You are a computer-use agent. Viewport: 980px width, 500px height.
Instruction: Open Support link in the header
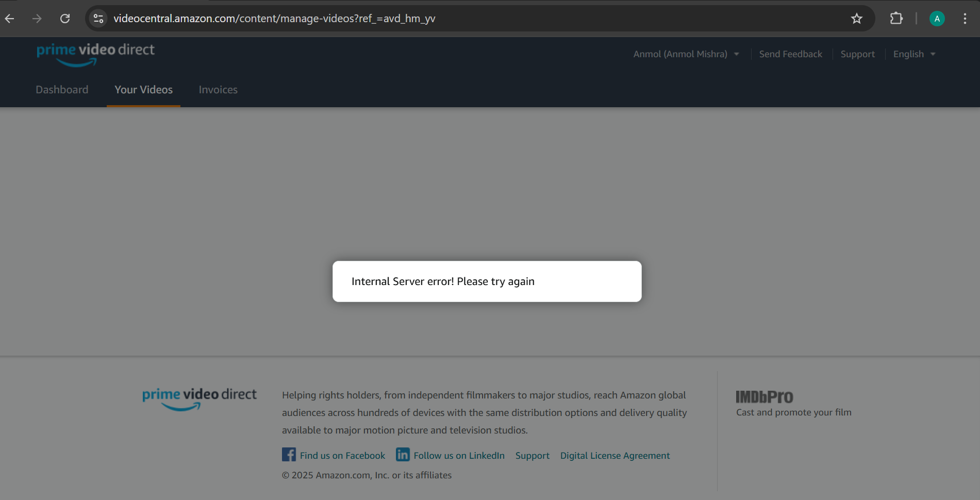pyautogui.click(x=857, y=54)
